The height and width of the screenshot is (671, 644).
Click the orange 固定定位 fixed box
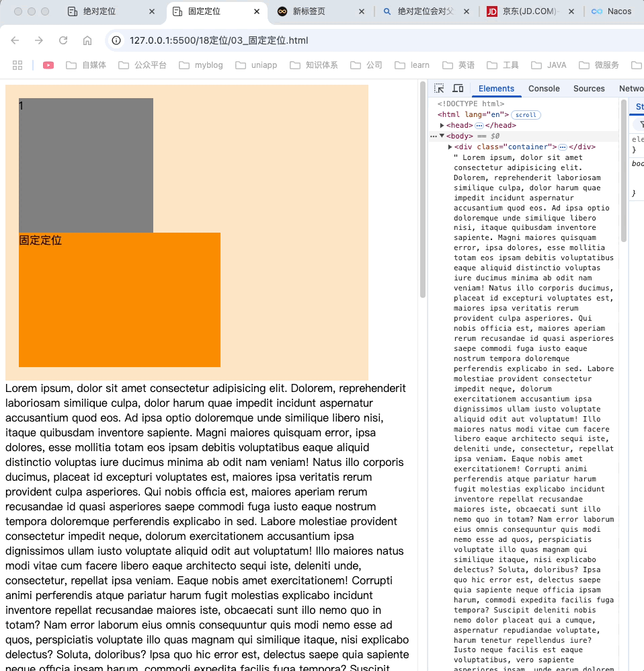click(120, 300)
